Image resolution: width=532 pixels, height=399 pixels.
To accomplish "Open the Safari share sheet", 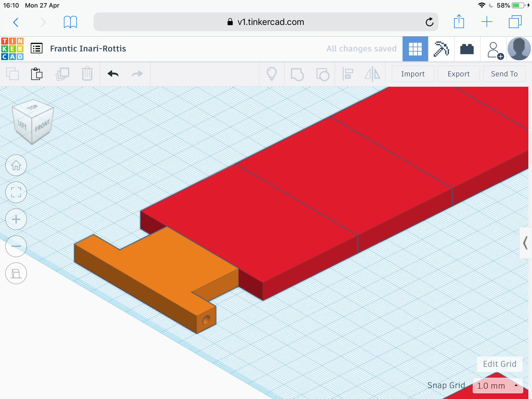I will (x=459, y=21).
